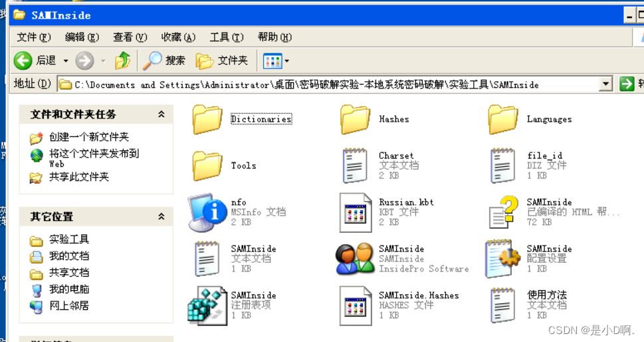
Task: Click the Dictionaries folder name label
Action: coord(261,119)
